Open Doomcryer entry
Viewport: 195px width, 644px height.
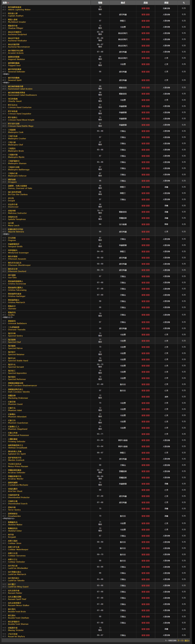tap(13, 207)
